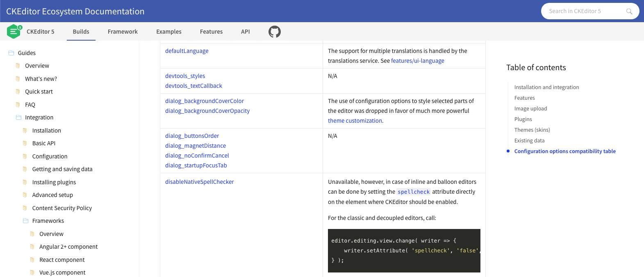Click the page icon beside Installing plugins
644x277 pixels.
(25, 182)
